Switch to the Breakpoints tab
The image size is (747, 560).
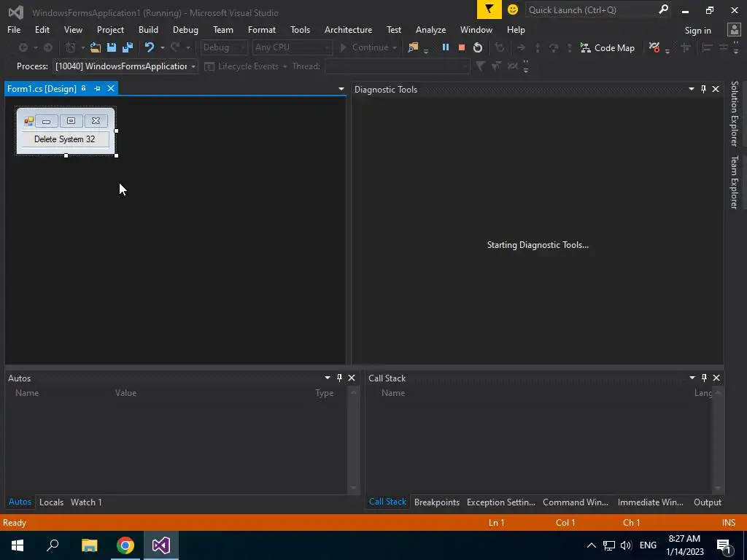(x=437, y=502)
